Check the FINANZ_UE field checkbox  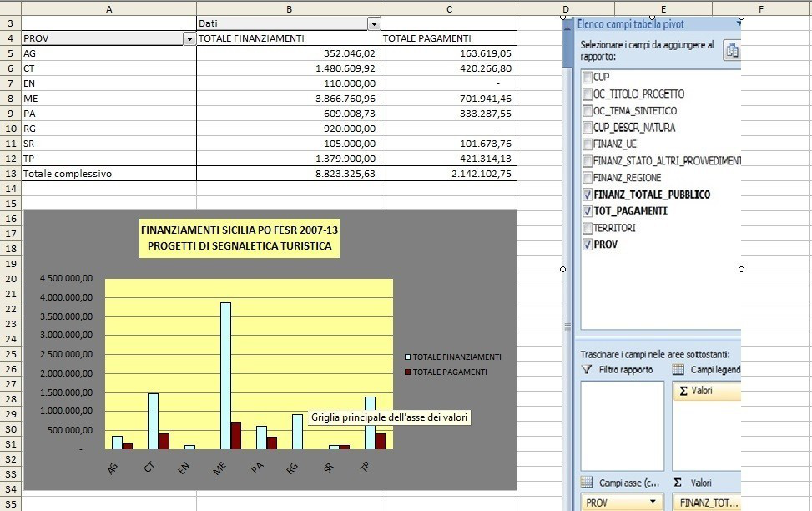coord(588,144)
